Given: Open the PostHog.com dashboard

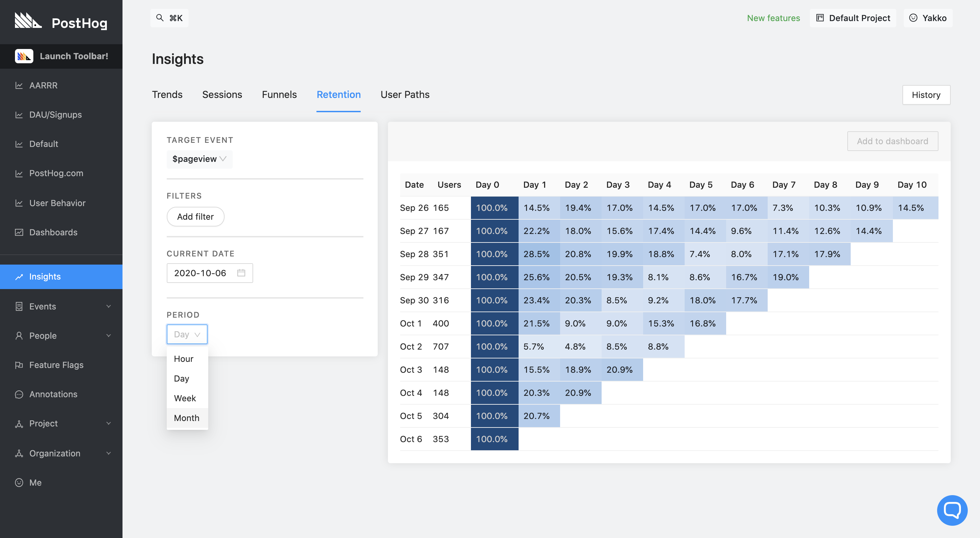Looking at the screenshot, I should (56, 173).
